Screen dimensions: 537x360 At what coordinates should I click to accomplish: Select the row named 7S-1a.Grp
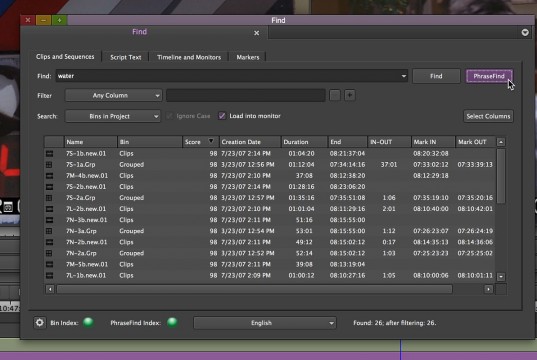coord(270,164)
